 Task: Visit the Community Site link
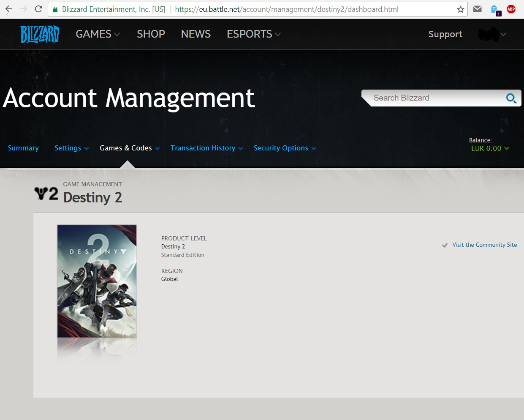click(x=484, y=245)
